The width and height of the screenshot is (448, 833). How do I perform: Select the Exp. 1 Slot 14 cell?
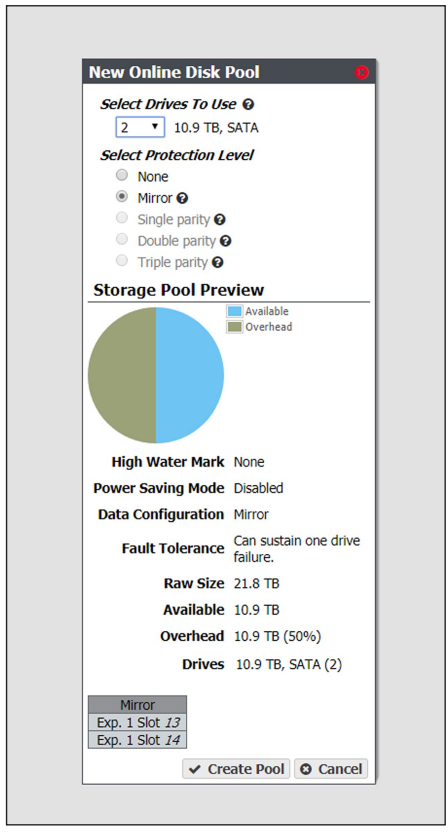click(137, 740)
